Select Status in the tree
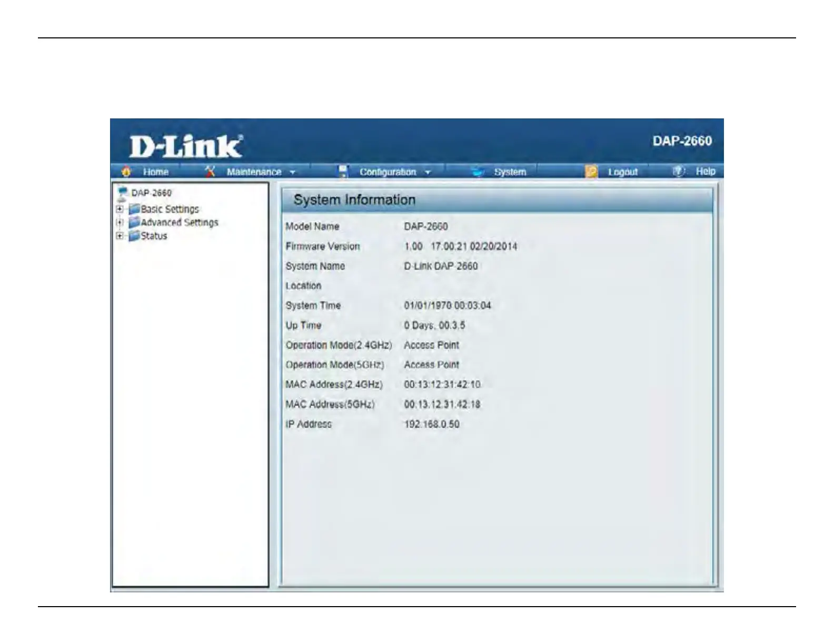Viewport: 834px width, 644px height. coord(154,236)
